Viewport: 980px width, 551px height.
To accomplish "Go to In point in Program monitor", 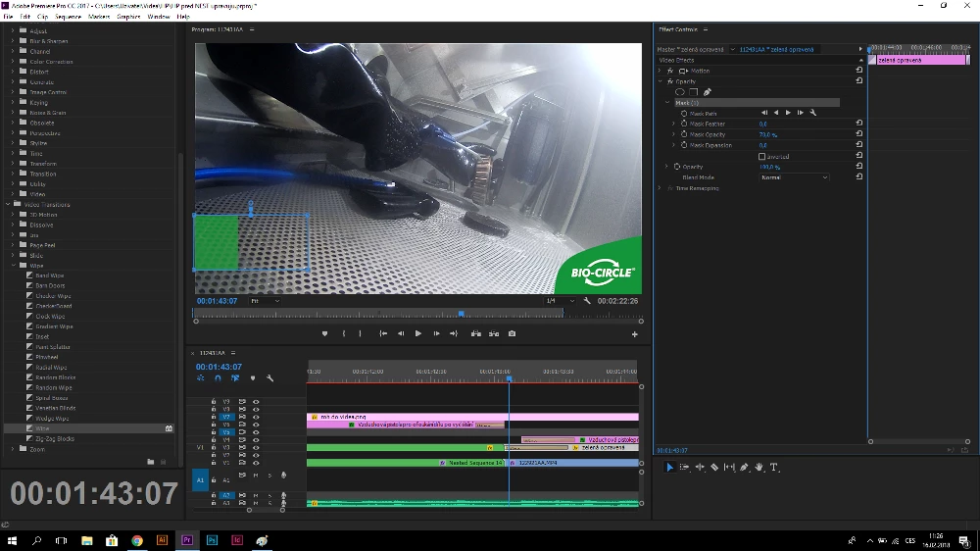I will coord(383,334).
